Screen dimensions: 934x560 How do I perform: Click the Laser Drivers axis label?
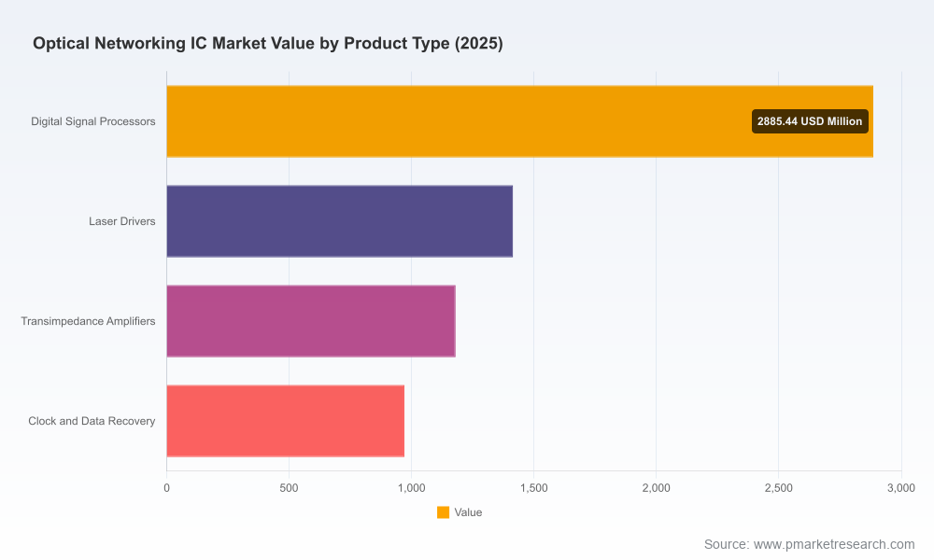click(x=122, y=221)
